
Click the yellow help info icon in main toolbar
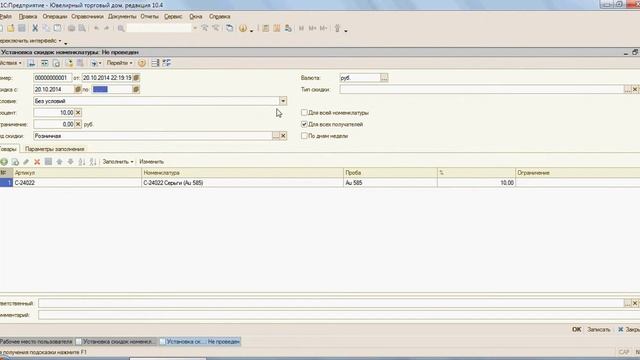(243, 28)
